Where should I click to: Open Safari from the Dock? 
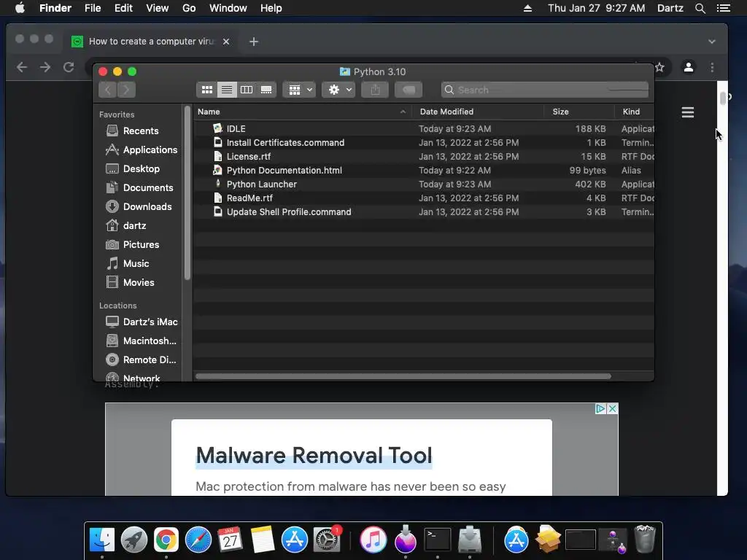coord(198,540)
